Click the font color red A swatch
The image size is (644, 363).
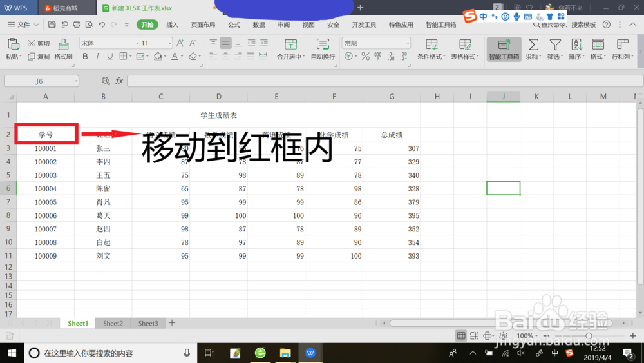[175, 56]
